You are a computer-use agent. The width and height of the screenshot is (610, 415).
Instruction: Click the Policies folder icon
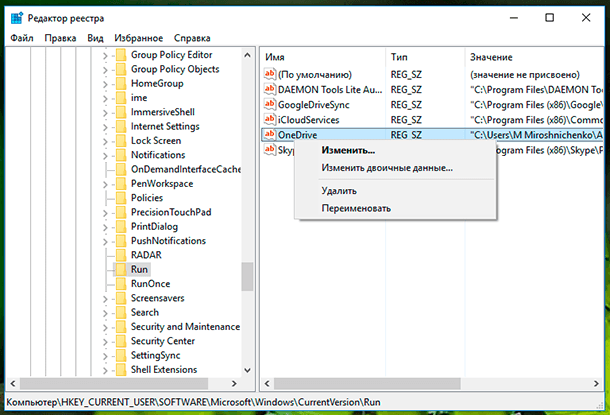point(121,198)
